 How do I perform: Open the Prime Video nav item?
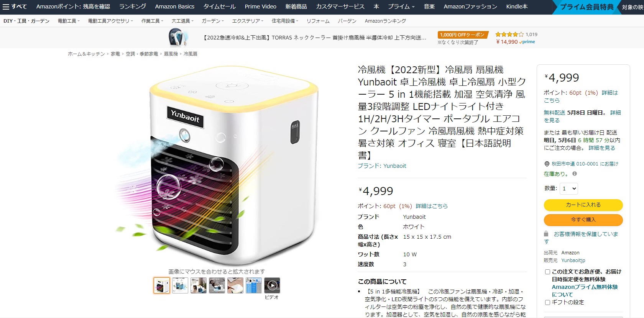[x=261, y=7]
